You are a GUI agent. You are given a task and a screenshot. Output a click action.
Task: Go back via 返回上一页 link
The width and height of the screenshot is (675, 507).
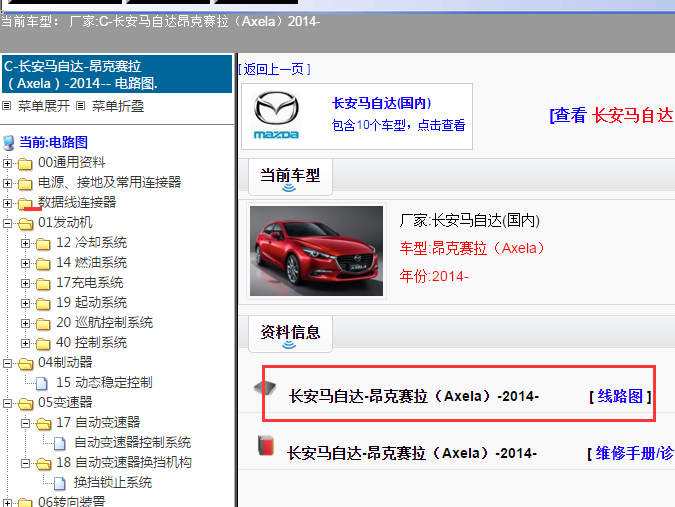point(274,69)
